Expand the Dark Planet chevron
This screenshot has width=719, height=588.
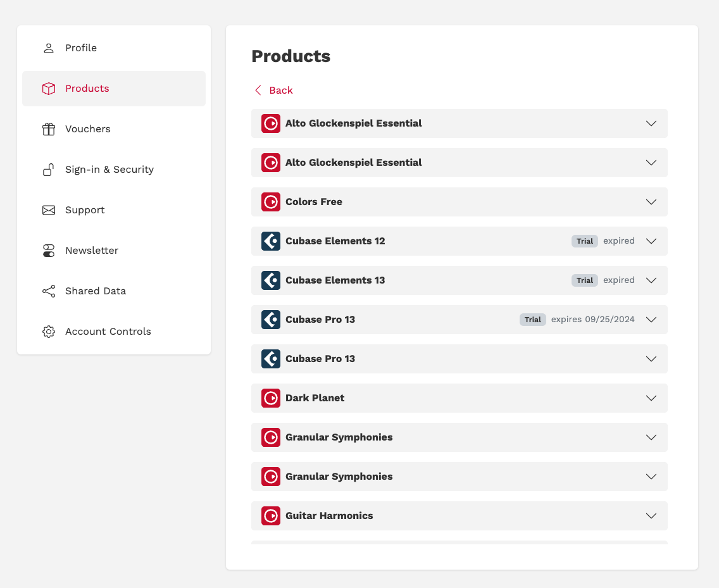pos(651,398)
